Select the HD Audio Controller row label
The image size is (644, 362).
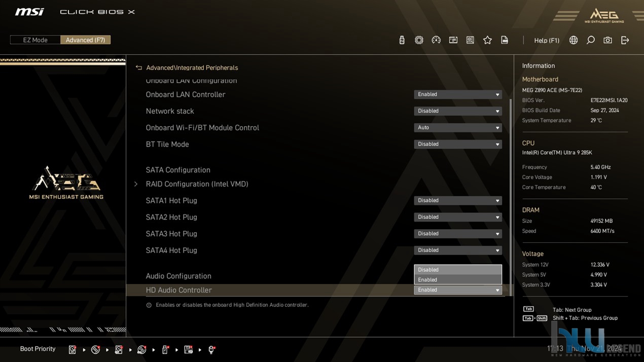[178, 290]
